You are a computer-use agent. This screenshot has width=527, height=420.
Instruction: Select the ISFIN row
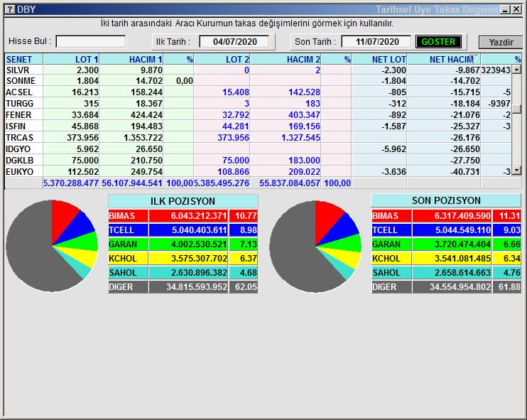pos(258,126)
